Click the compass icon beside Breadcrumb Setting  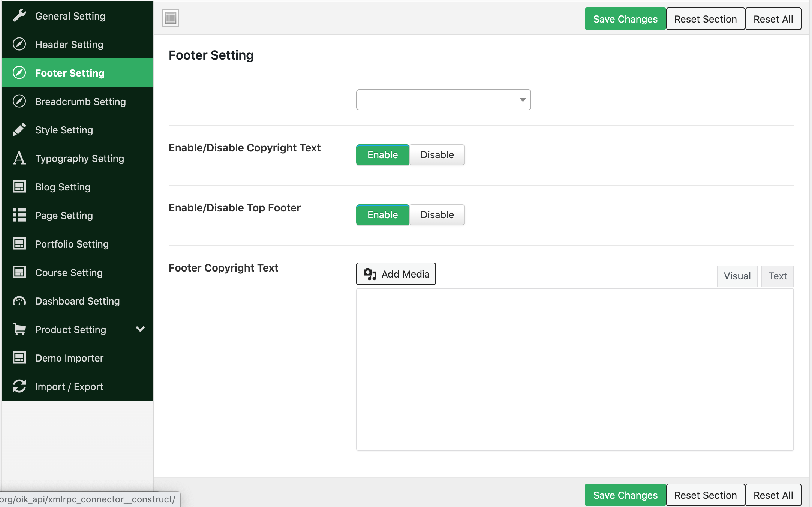point(19,101)
